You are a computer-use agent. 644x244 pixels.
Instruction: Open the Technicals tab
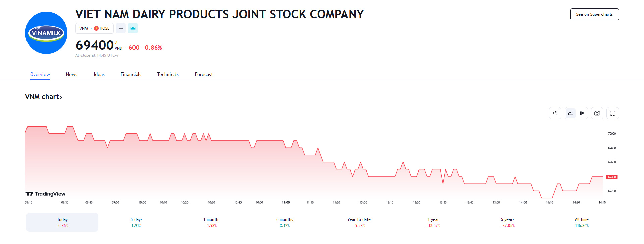[x=168, y=74]
